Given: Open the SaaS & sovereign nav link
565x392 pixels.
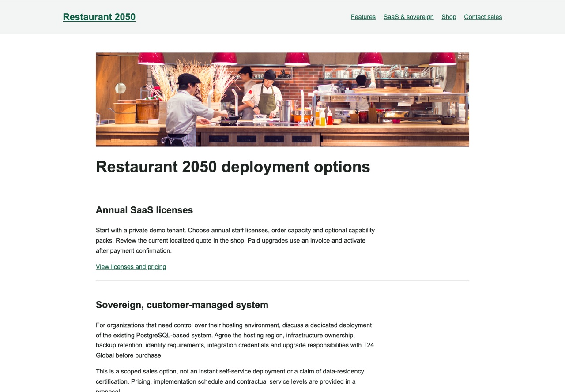Looking at the screenshot, I should click(409, 17).
